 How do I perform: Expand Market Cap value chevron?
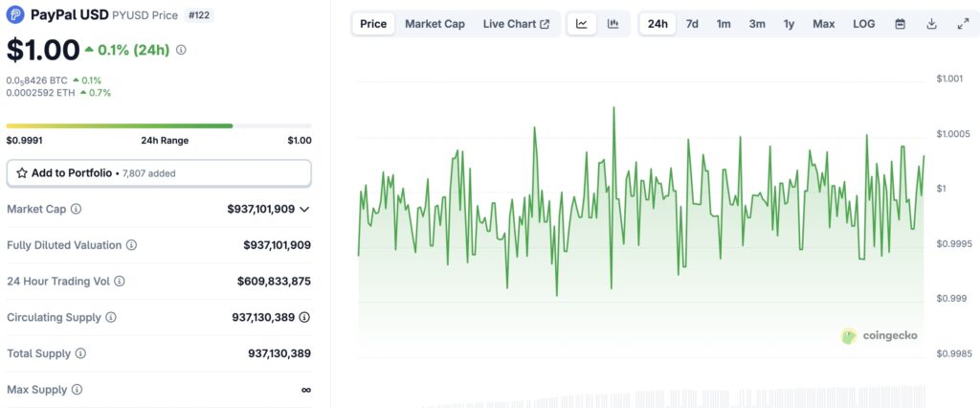(x=304, y=210)
